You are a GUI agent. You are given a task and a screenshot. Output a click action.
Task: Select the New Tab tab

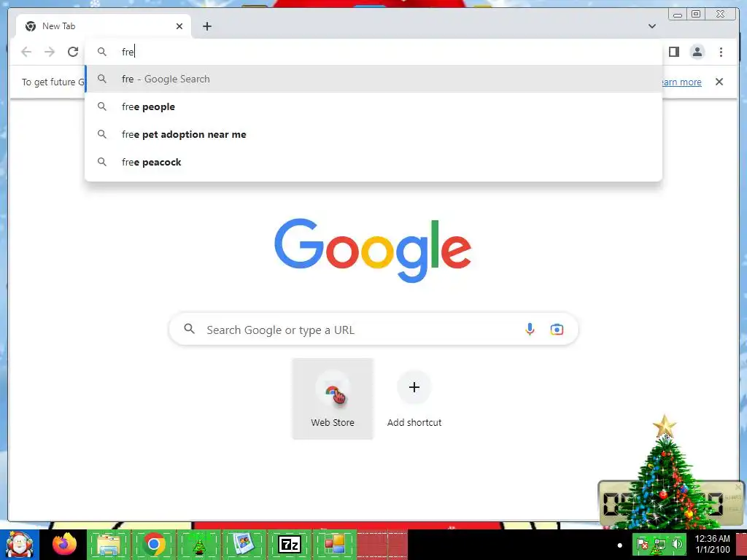tap(104, 26)
